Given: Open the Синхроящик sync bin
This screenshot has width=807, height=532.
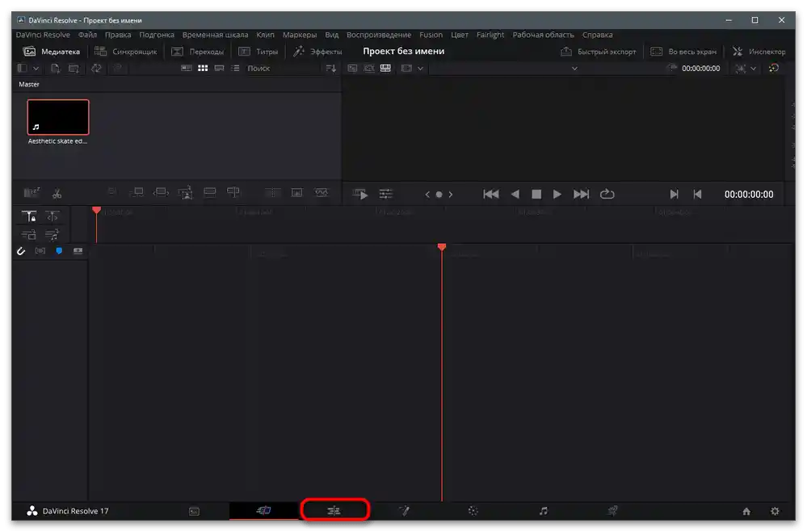Looking at the screenshot, I should pos(125,52).
